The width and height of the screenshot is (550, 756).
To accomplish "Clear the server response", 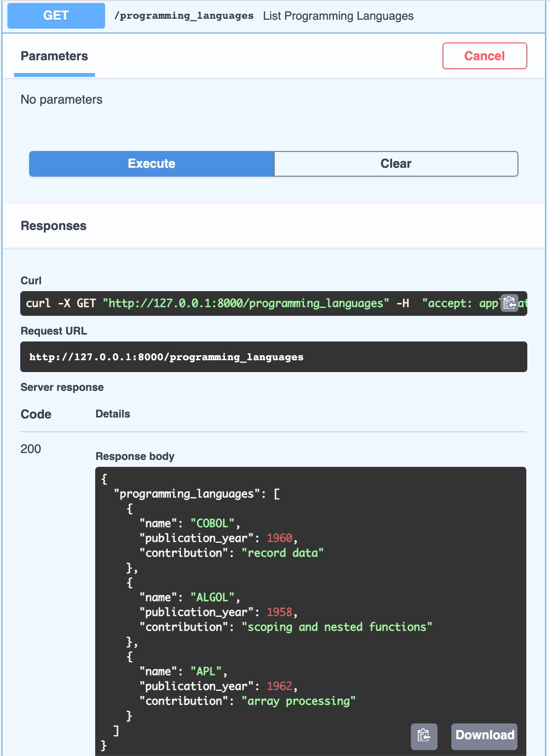I will coord(395,163).
